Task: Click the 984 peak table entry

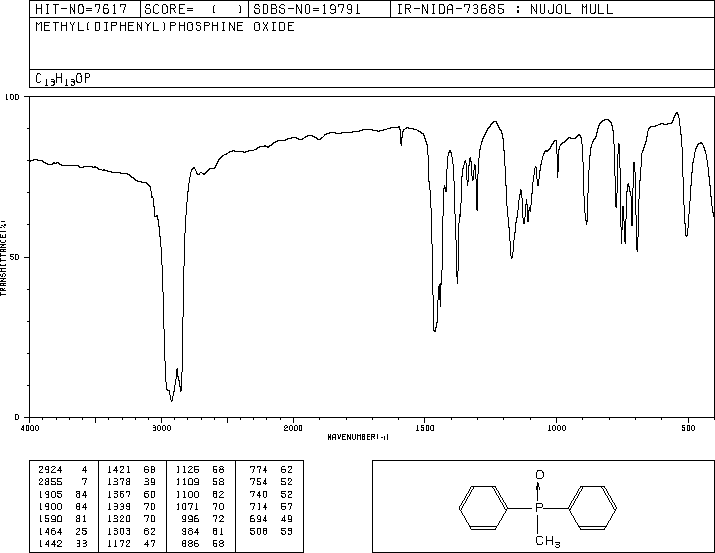Action: (x=190, y=531)
